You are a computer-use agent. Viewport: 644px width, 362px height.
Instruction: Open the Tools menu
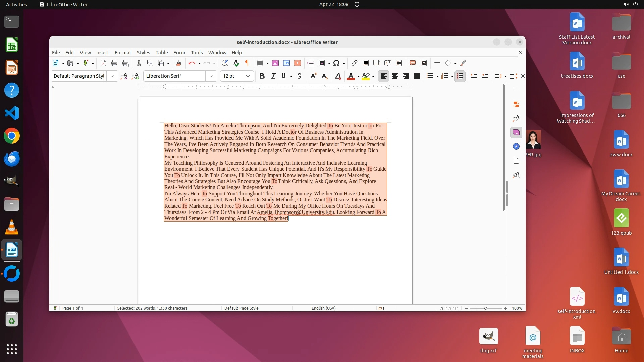point(197,53)
